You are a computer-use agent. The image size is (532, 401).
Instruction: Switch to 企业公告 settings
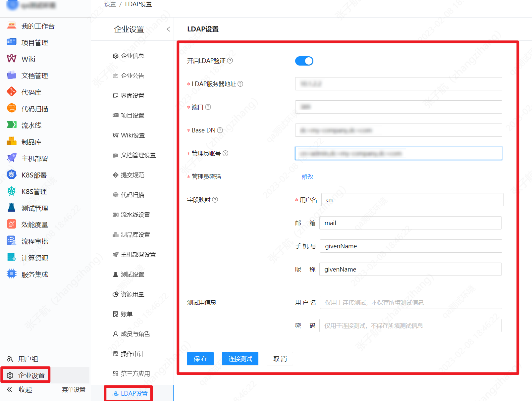click(x=133, y=75)
